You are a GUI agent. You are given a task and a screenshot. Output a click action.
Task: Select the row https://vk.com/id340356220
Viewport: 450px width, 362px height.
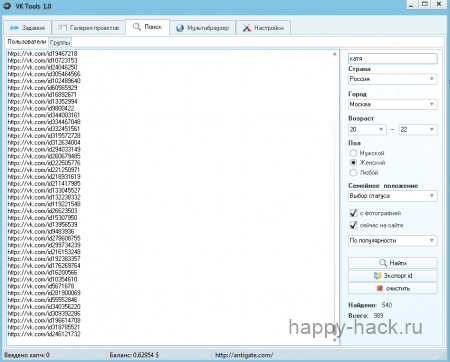[44, 307]
